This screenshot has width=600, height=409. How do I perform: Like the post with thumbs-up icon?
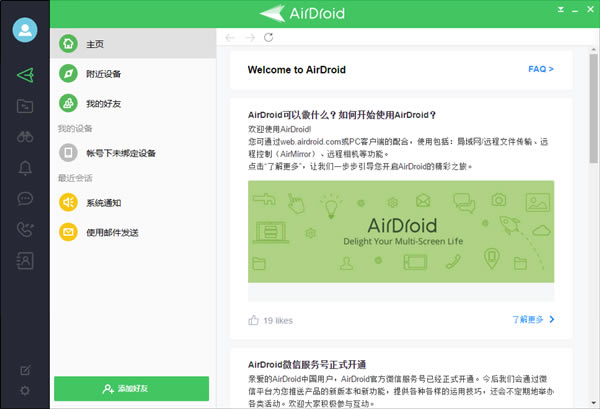tap(253, 320)
